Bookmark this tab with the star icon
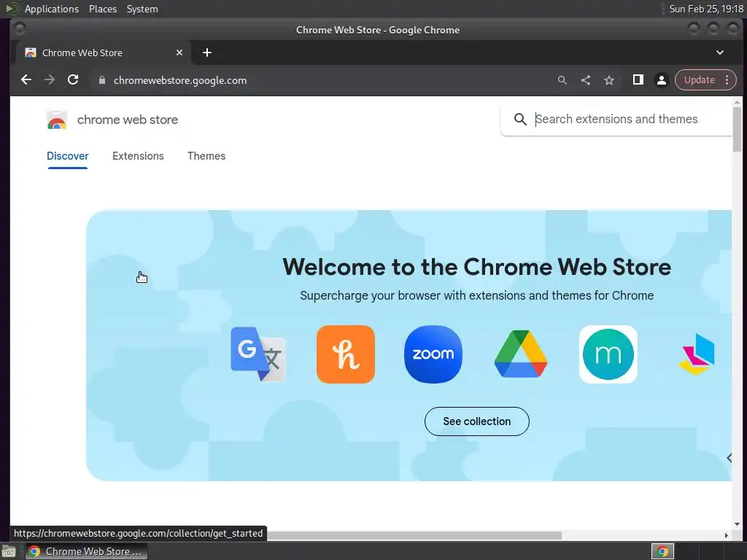The width and height of the screenshot is (747, 560). tap(609, 80)
